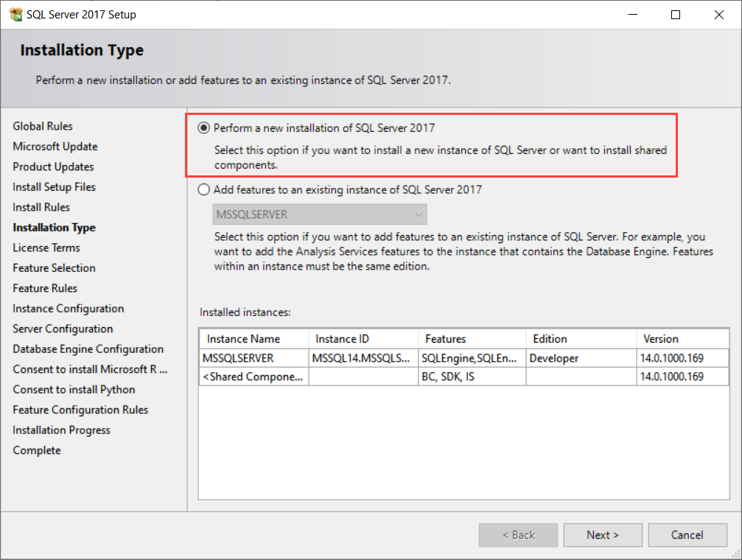Click the 'BC, SDK, IS' features cell
742x560 pixels.
(472, 377)
